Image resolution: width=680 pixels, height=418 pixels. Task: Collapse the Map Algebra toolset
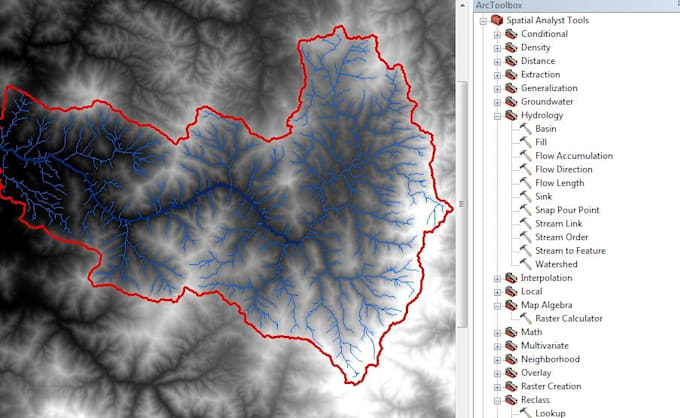coord(497,306)
